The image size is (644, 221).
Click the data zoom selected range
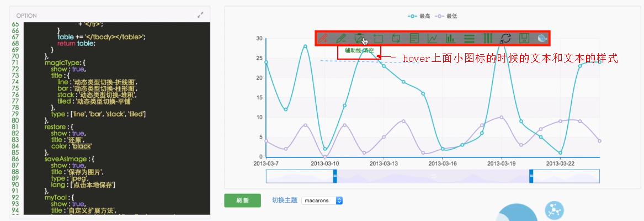tap(433, 176)
